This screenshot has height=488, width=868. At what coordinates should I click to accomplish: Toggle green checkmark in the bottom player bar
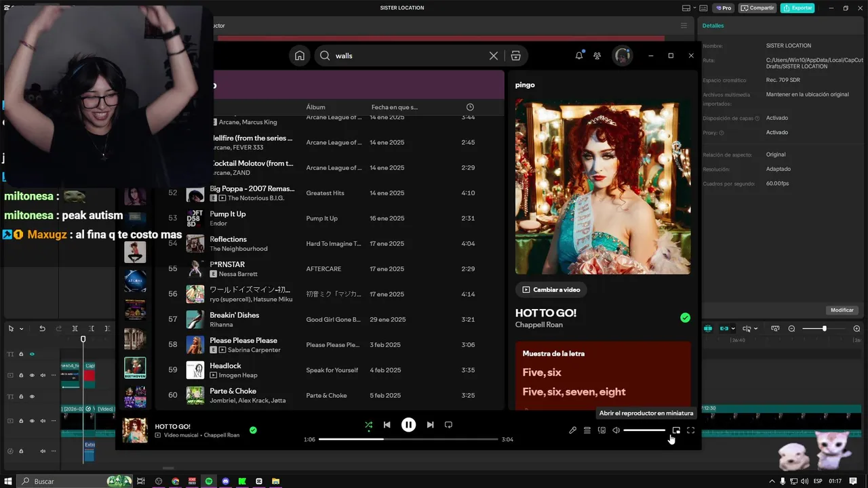pos(253,430)
